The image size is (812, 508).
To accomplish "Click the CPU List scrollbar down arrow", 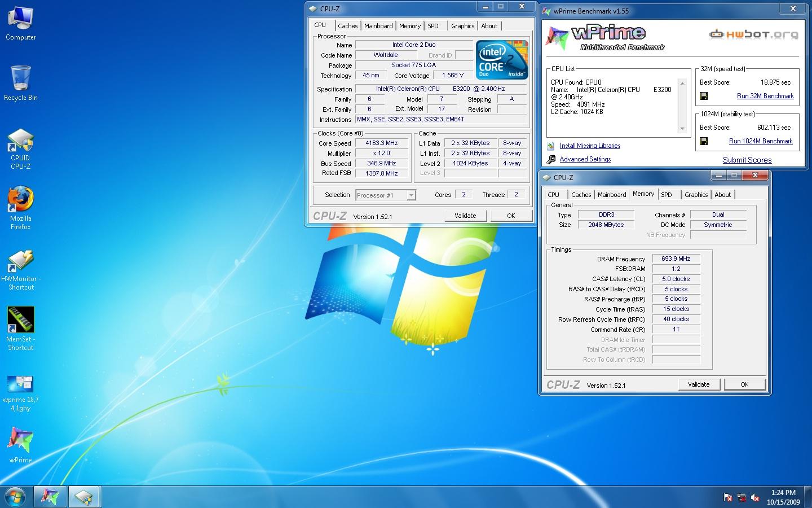I will [x=682, y=128].
